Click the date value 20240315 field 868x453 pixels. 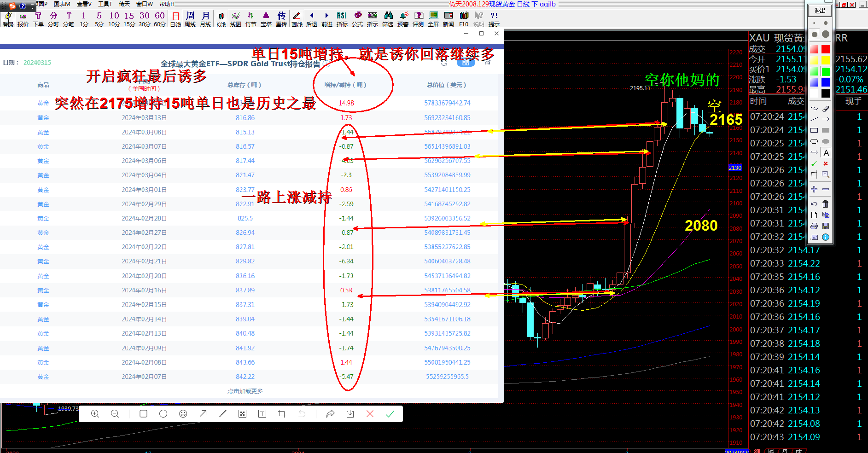(37, 63)
